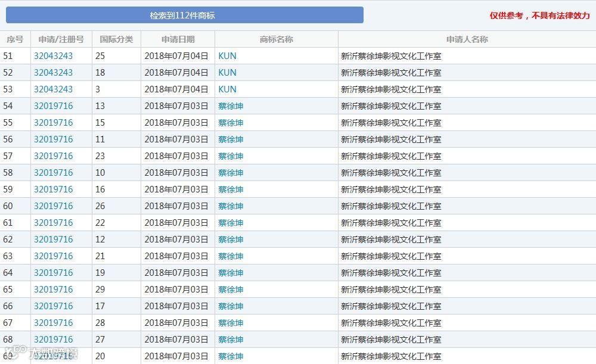Click the 国际分类 column header
This screenshot has height=364, width=596.
click(116, 39)
